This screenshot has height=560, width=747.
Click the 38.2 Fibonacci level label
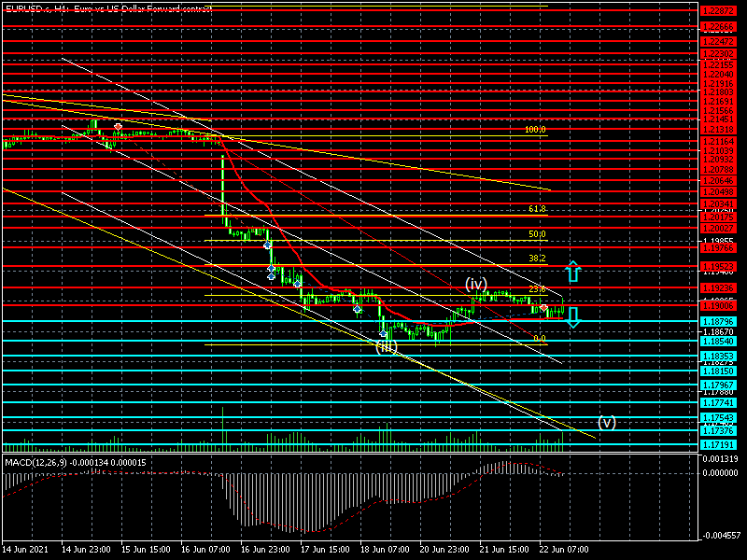click(x=538, y=259)
